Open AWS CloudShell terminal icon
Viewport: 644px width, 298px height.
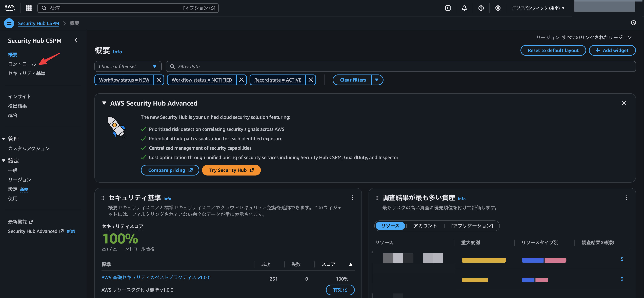pos(448,8)
